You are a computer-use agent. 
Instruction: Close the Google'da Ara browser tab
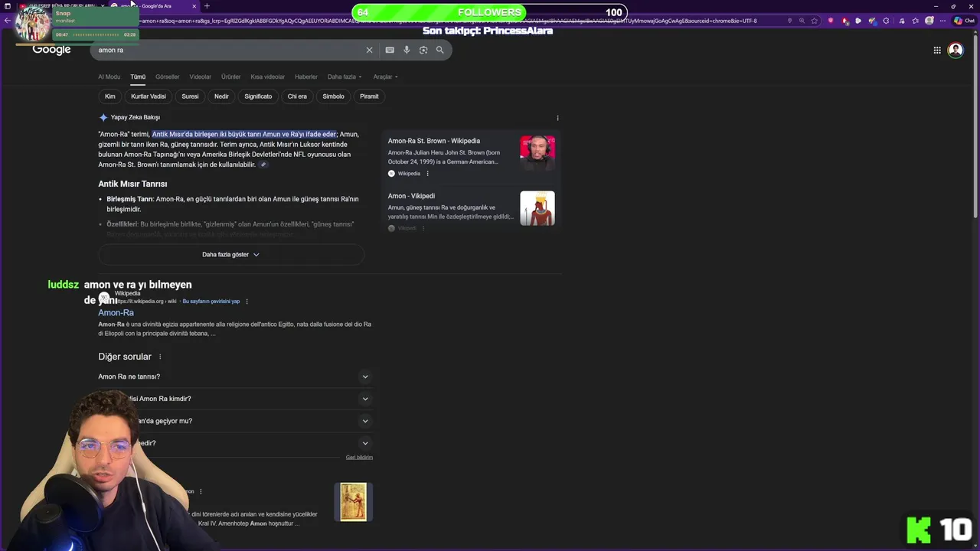pyautogui.click(x=194, y=6)
